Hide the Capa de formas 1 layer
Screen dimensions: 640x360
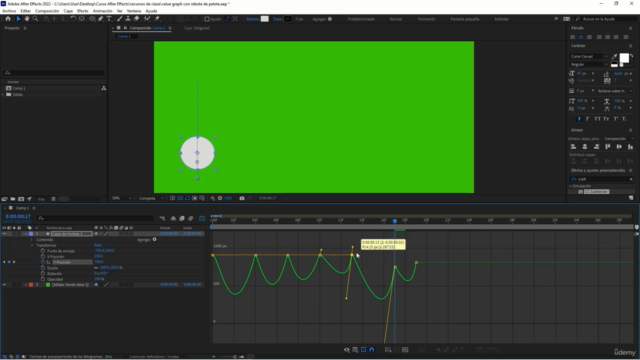[4, 234]
